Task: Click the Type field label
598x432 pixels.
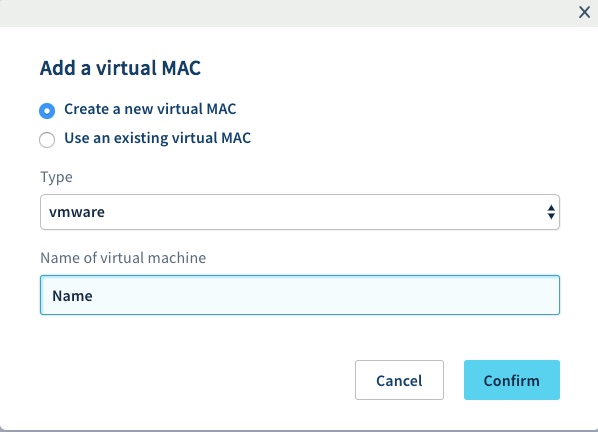Action: point(56,177)
